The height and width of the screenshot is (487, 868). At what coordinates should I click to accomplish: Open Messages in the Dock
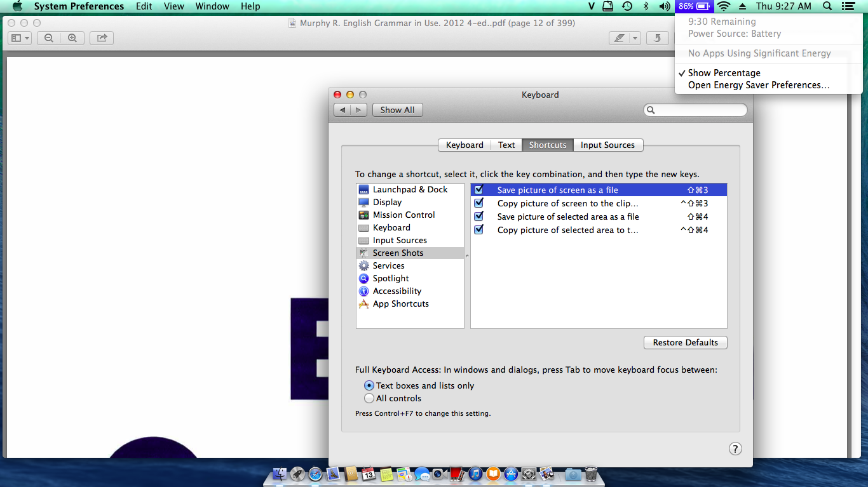click(x=423, y=474)
